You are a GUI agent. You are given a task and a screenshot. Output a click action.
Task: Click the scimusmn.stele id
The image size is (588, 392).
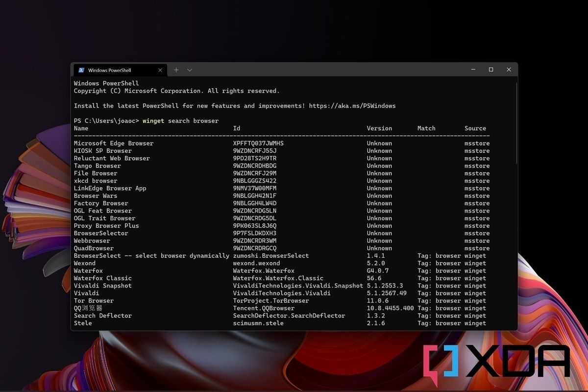(x=258, y=323)
